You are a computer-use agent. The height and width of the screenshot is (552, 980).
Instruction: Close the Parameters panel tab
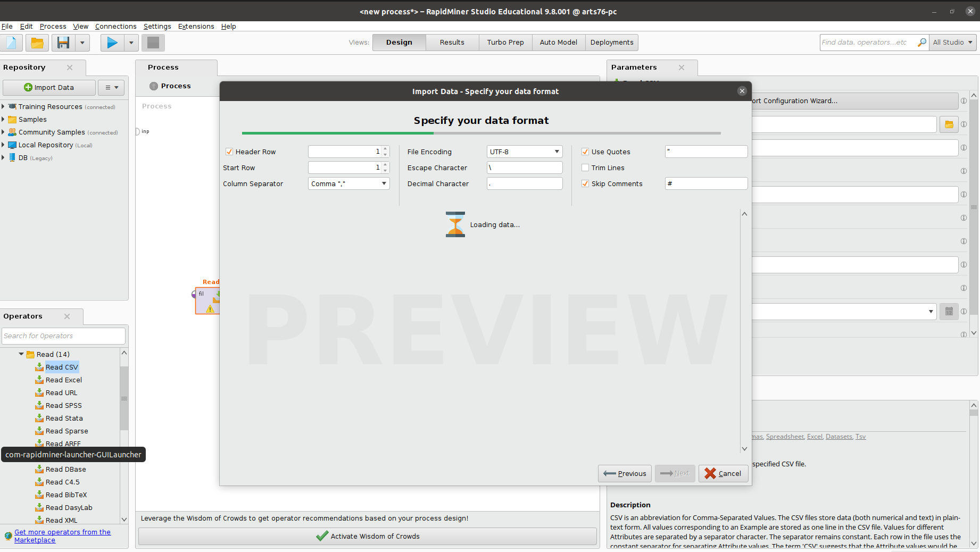click(x=682, y=68)
